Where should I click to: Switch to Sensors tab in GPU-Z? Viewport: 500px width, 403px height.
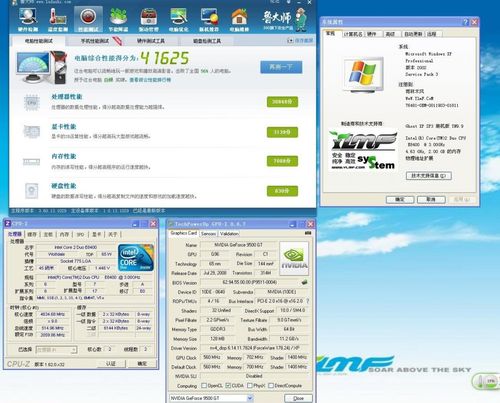click(209, 234)
